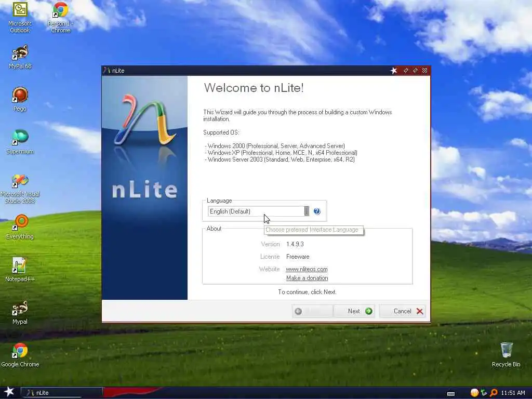Click the Freeware license text
Viewport: 532px width, 399px height.
point(298,257)
